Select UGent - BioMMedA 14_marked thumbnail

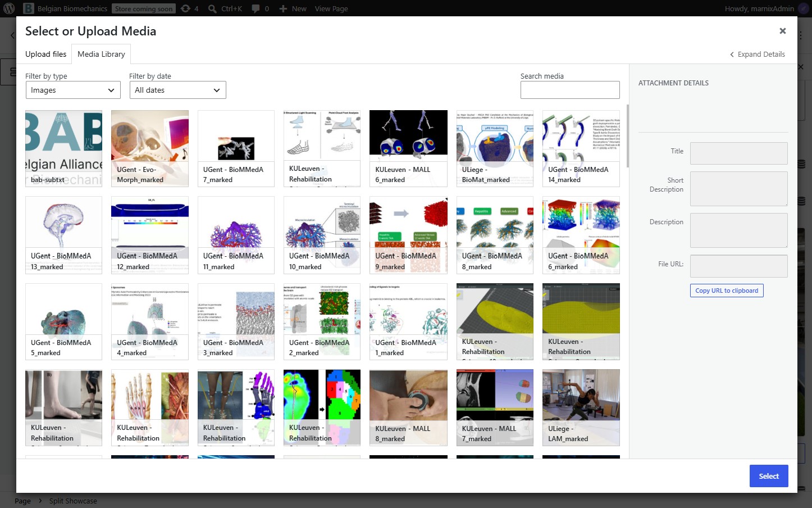(x=581, y=148)
